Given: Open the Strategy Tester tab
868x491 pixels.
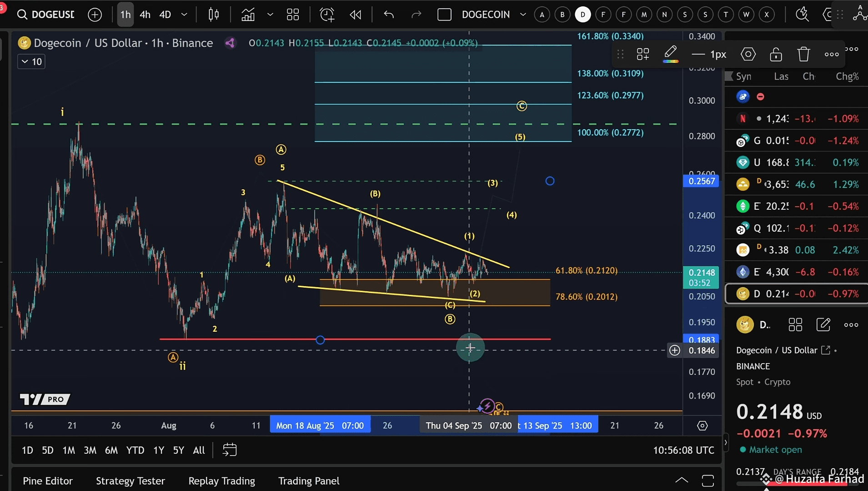Looking at the screenshot, I should 130,481.
